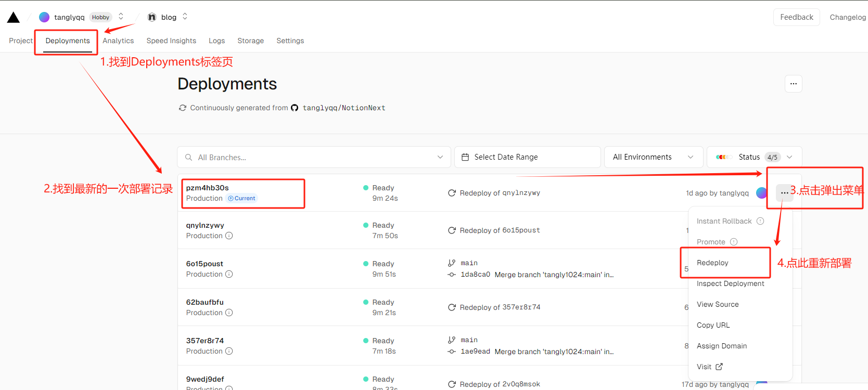Click the GitHub icon before tanglyqq/NotionNext

click(295, 108)
